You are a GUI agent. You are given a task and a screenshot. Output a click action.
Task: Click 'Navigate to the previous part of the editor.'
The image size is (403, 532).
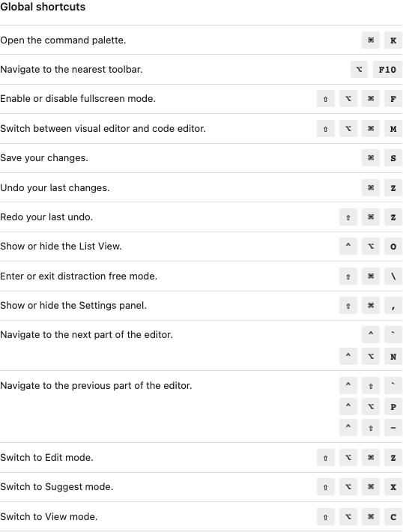(96, 385)
